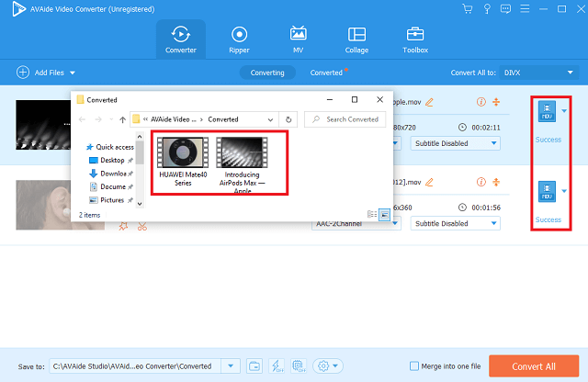Show media info for first video
588x382 pixels.
(481, 102)
